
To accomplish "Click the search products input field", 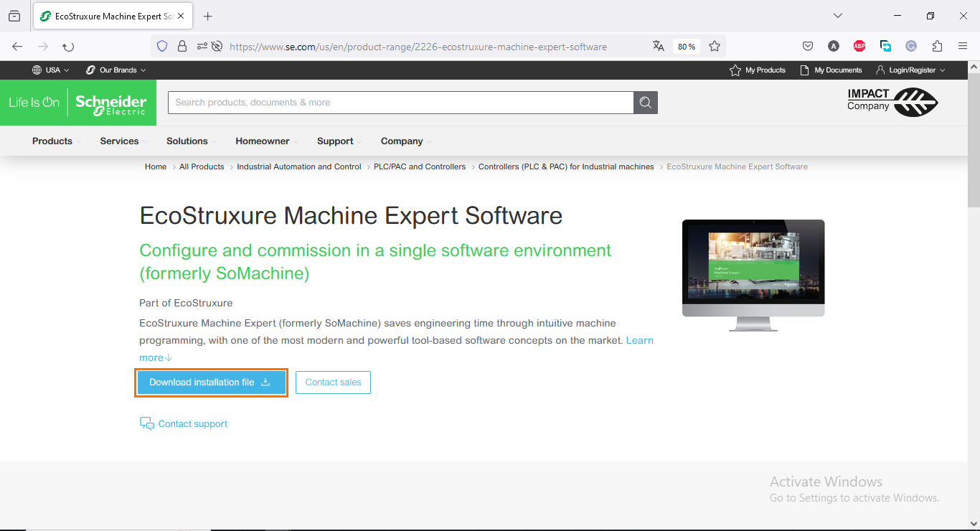I will coord(400,103).
